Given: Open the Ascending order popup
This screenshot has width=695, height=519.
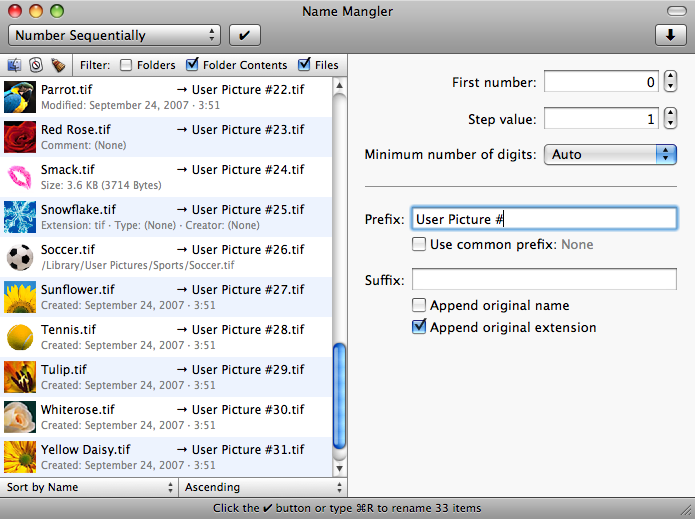Looking at the screenshot, I should pos(263,487).
